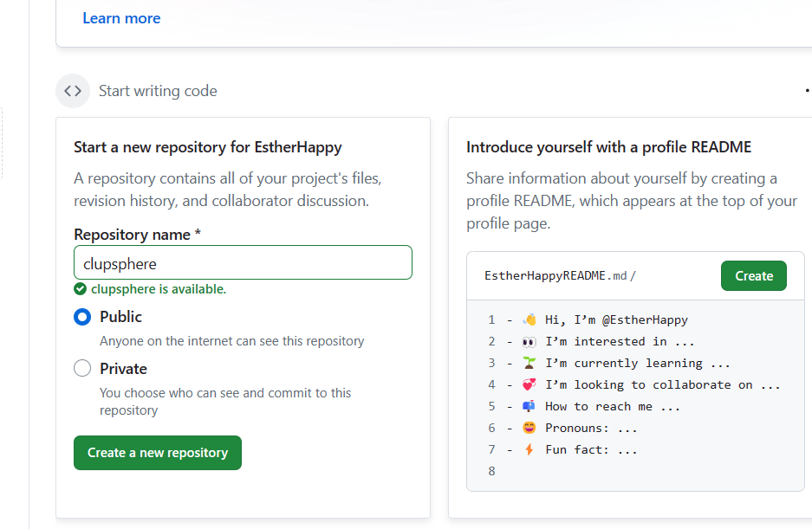Click the smiley emoji on the Pronouns line
The image size is (812, 529).
(x=529, y=429)
